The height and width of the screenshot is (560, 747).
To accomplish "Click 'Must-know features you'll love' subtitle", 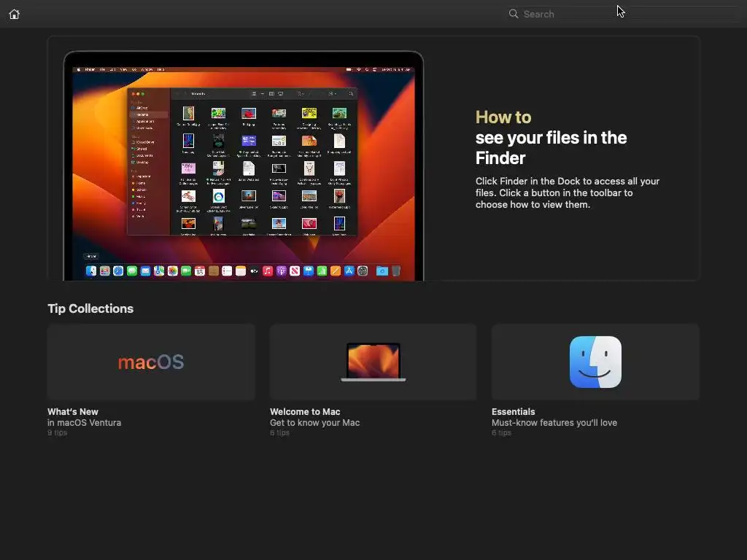I will 554,423.
